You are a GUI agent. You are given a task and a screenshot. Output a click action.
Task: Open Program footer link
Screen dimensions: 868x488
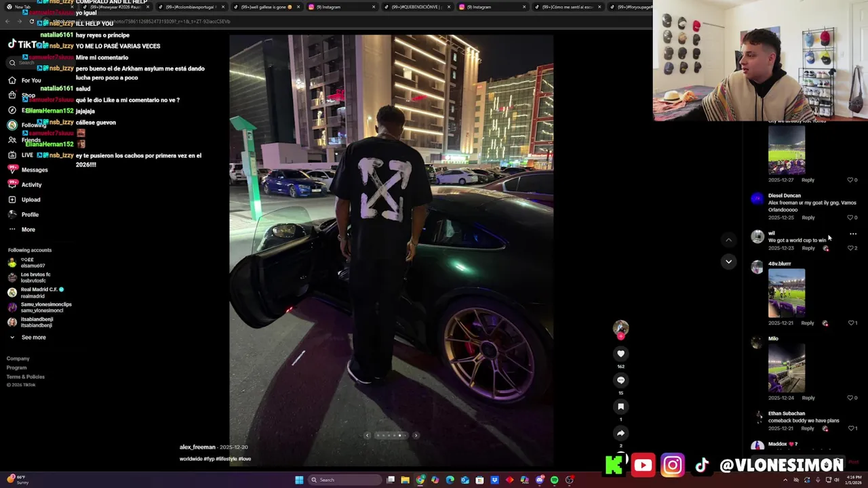click(16, 368)
